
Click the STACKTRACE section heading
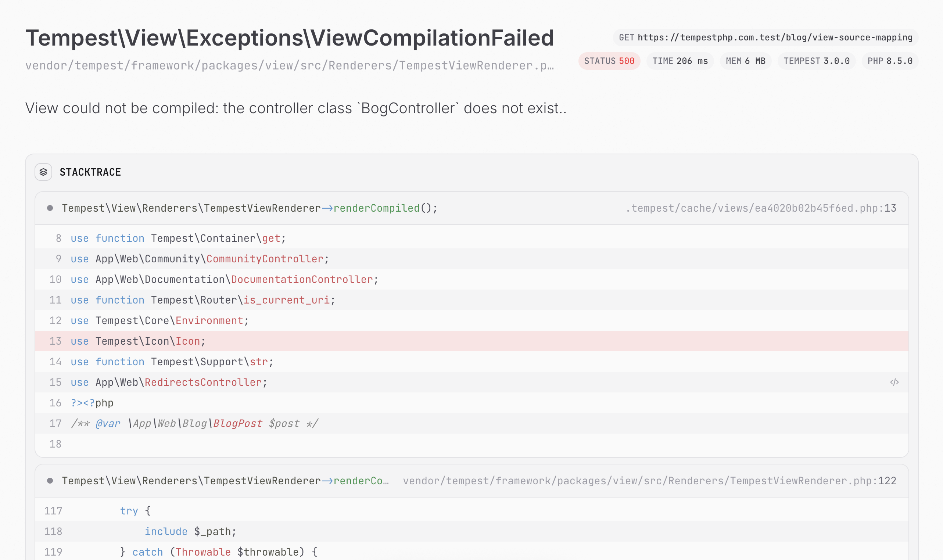(90, 172)
